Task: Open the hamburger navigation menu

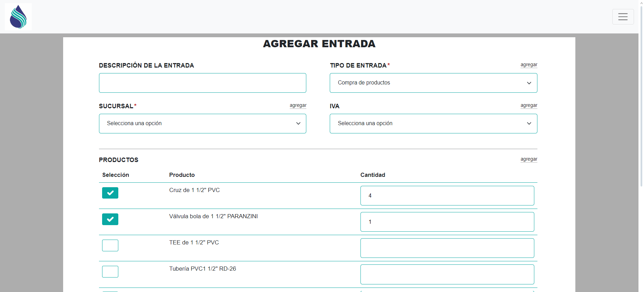Action: point(623,17)
